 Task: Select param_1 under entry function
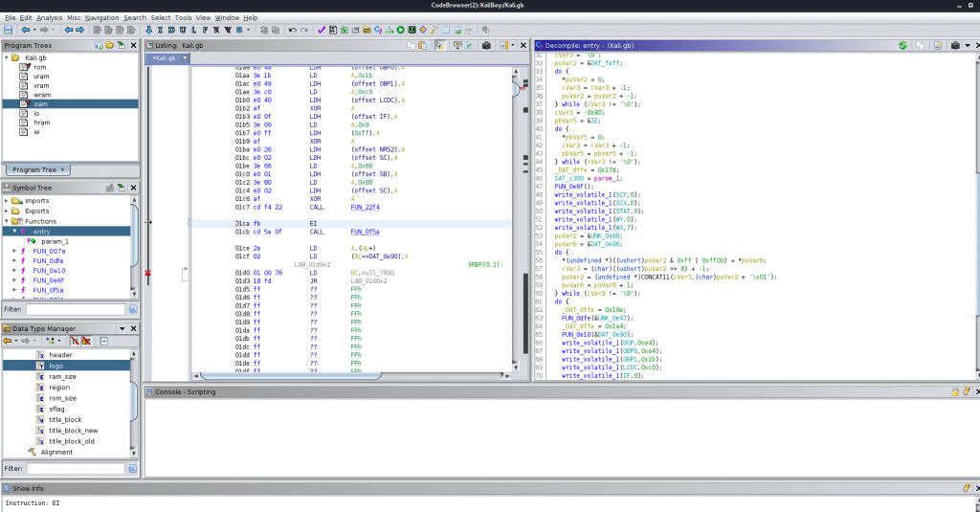click(55, 241)
